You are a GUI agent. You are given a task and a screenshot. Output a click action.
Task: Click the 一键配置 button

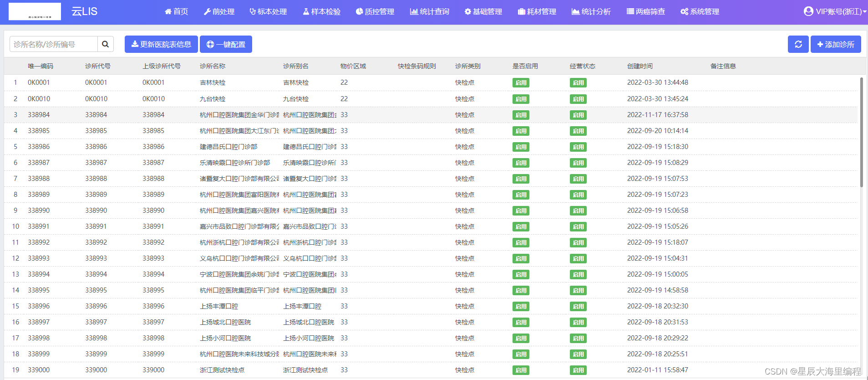pyautogui.click(x=226, y=44)
